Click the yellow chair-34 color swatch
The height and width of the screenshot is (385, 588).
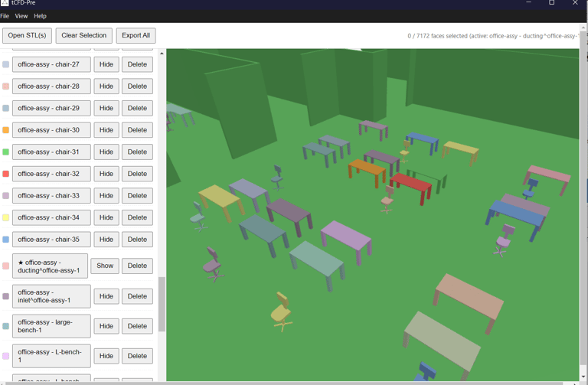(5, 217)
